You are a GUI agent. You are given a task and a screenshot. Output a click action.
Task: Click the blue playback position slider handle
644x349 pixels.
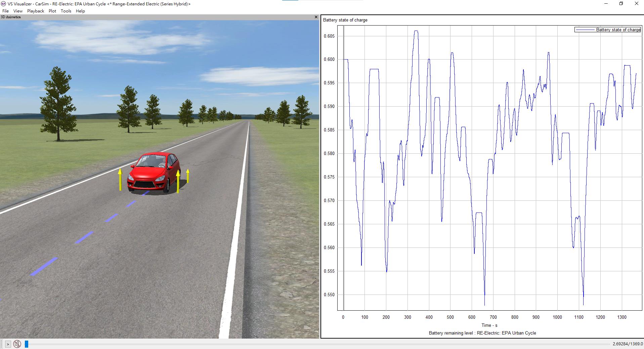click(26, 344)
